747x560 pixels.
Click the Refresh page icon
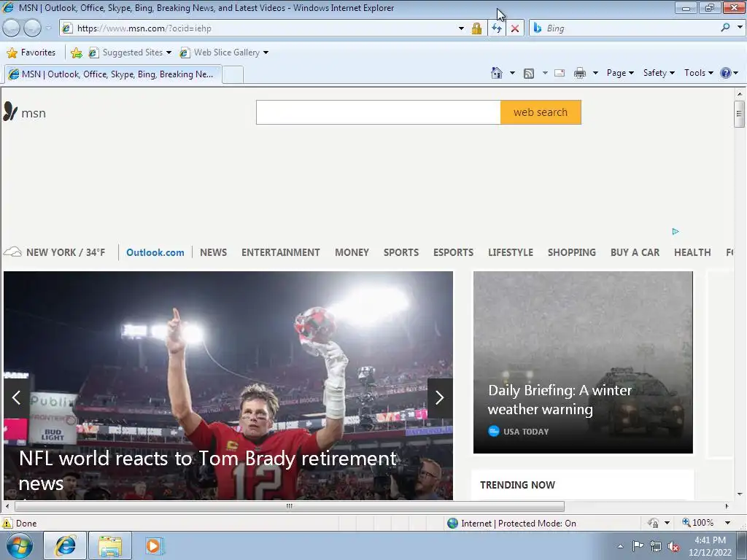click(x=496, y=28)
